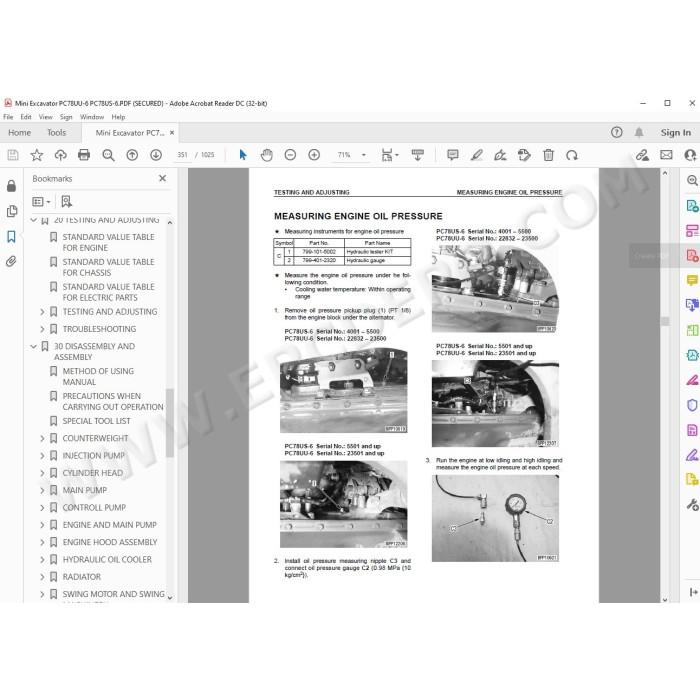
Task: Click the Rotate page icon
Action: coord(572,155)
